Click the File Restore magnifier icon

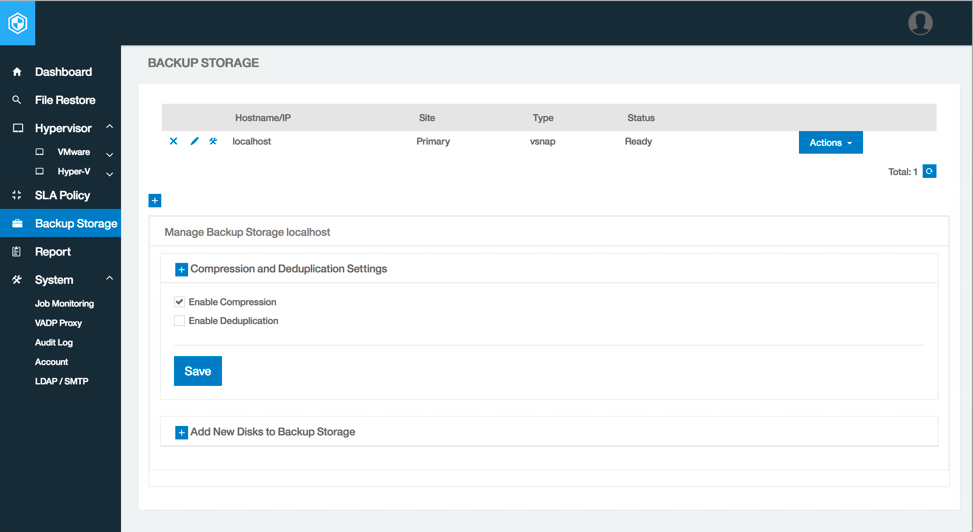click(17, 100)
